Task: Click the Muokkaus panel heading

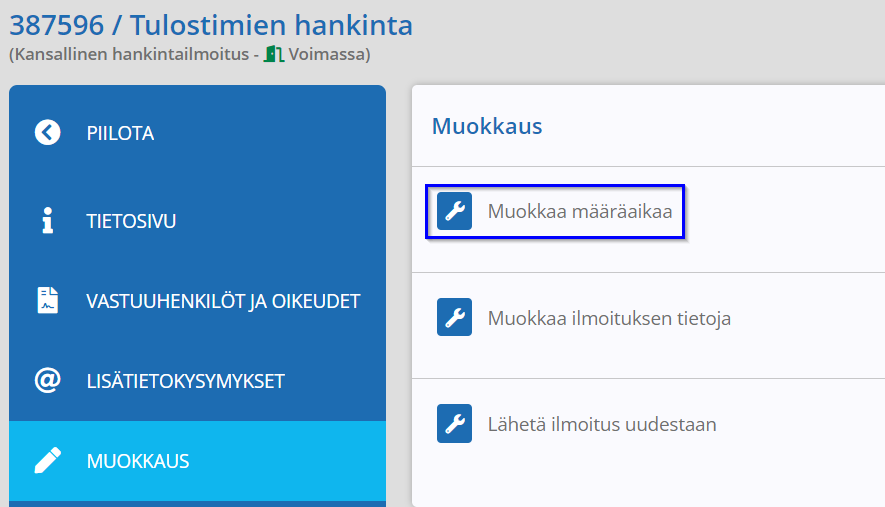Action: pyautogui.click(x=487, y=126)
